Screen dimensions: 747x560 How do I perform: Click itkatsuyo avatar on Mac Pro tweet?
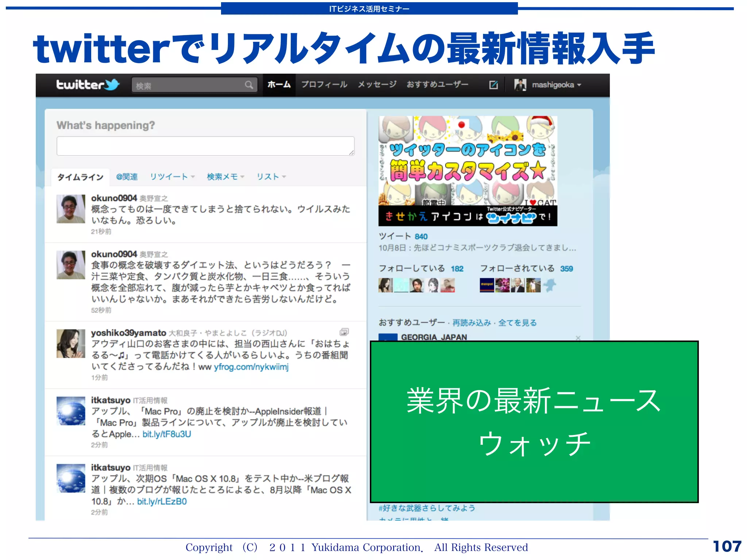[x=71, y=411]
